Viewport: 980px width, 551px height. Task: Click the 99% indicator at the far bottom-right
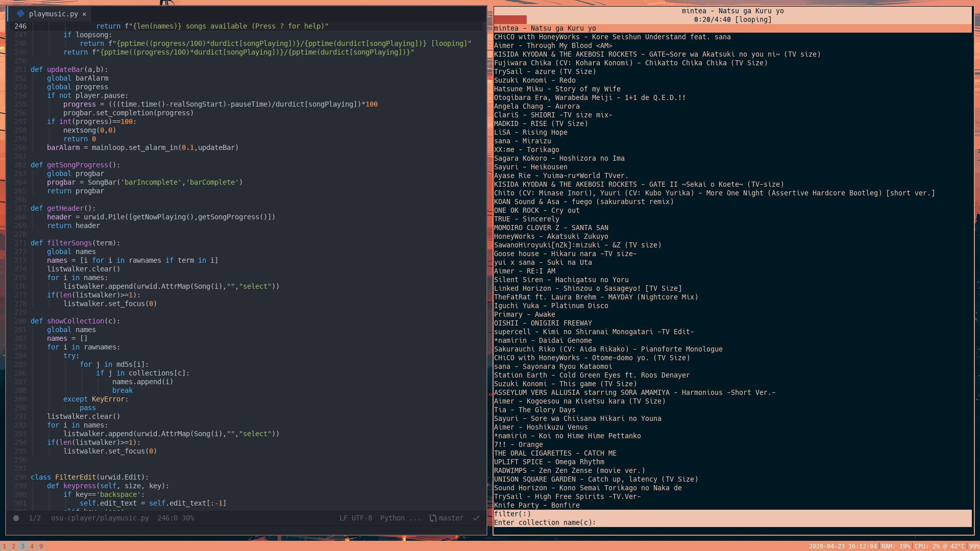(972, 545)
